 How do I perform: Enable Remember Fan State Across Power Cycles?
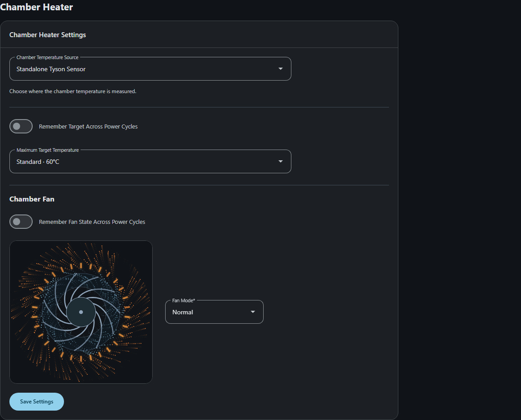[21, 222]
